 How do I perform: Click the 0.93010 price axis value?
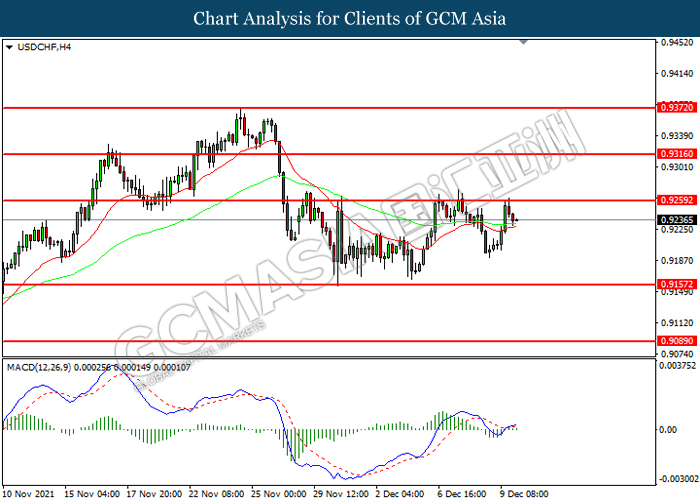pyautogui.click(x=677, y=167)
